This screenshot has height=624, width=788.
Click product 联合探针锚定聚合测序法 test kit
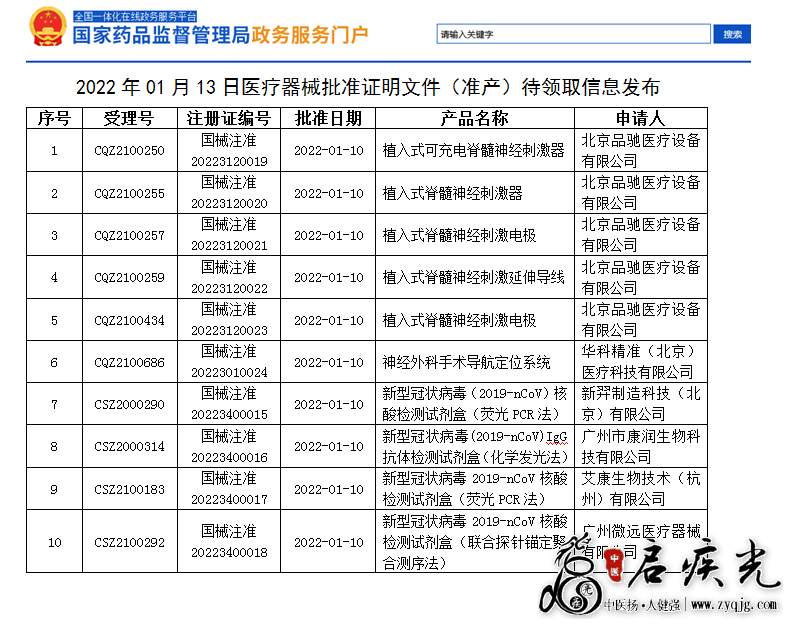pyautogui.click(x=475, y=543)
